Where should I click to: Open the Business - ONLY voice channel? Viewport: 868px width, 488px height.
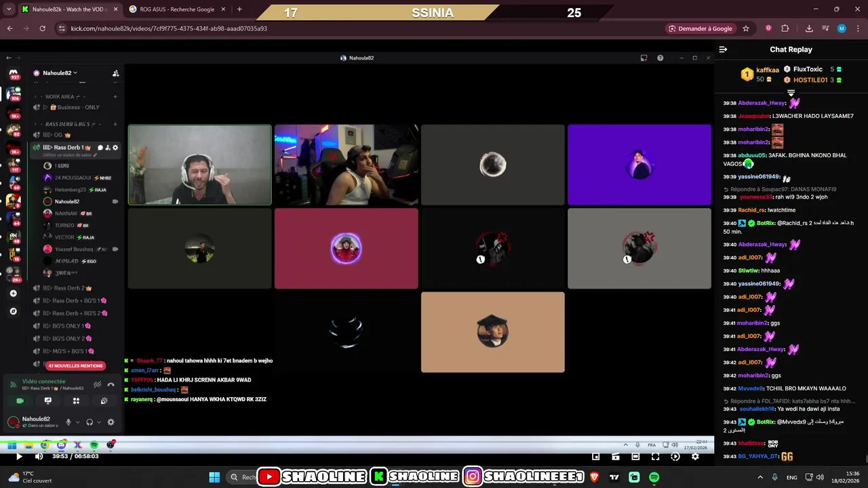point(76,107)
